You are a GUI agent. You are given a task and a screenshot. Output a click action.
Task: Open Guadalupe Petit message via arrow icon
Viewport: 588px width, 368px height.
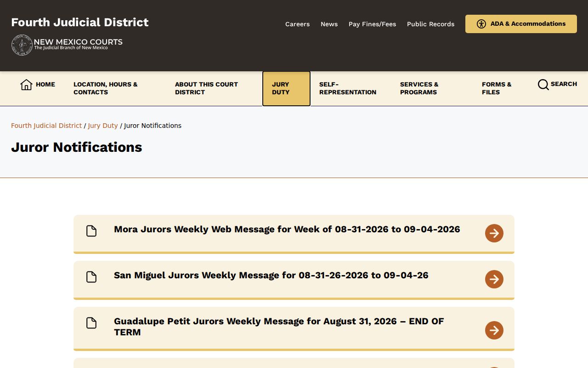coord(494,330)
